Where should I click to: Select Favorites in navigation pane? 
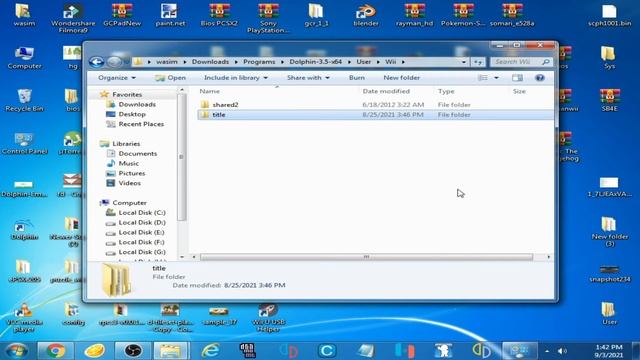coord(127,94)
